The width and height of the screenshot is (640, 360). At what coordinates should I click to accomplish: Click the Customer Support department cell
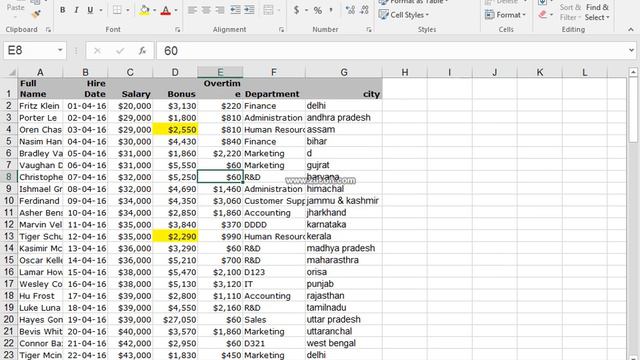click(x=274, y=201)
